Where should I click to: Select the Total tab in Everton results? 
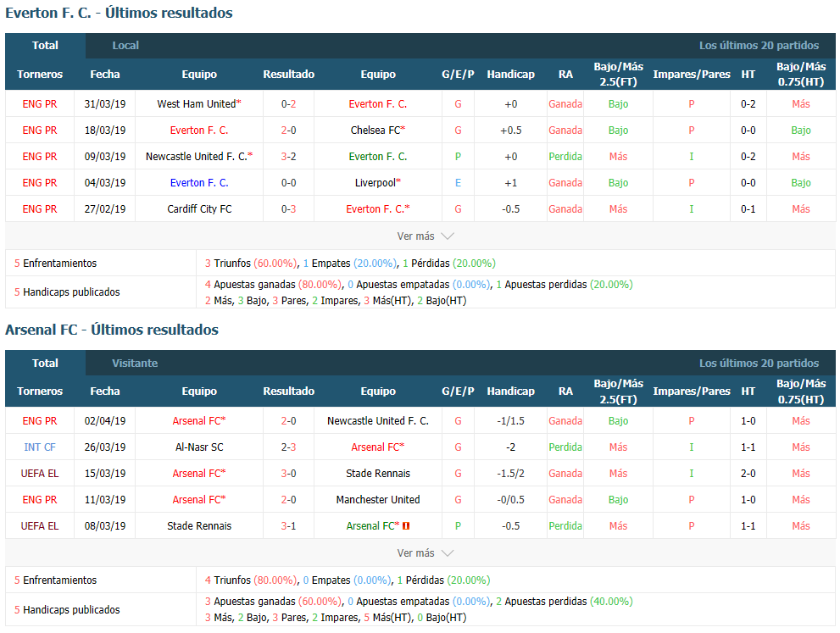(x=45, y=46)
